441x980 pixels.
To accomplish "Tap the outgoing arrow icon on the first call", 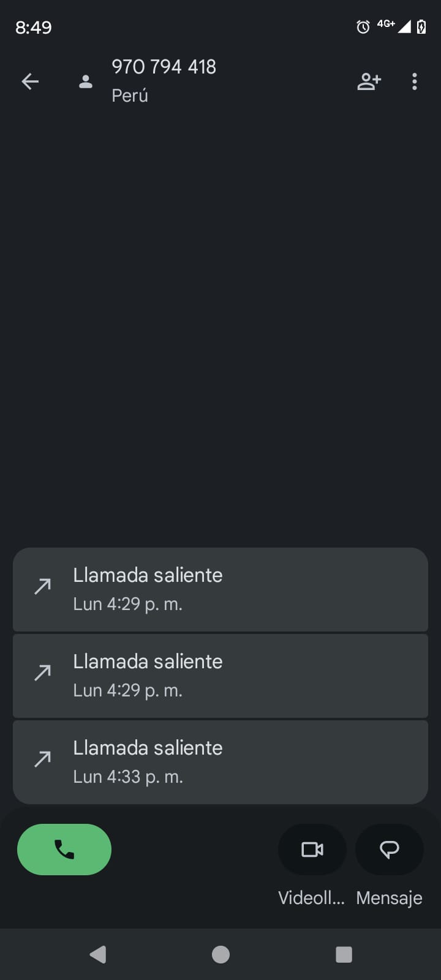I will pos(43,587).
